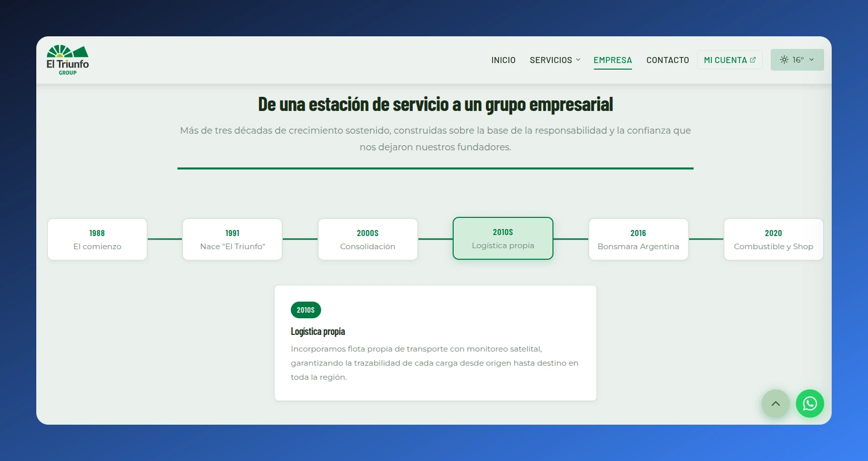This screenshot has height=461, width=868.
Task: Select the 2010s Logística propia milestone
Action: [503, 238]
